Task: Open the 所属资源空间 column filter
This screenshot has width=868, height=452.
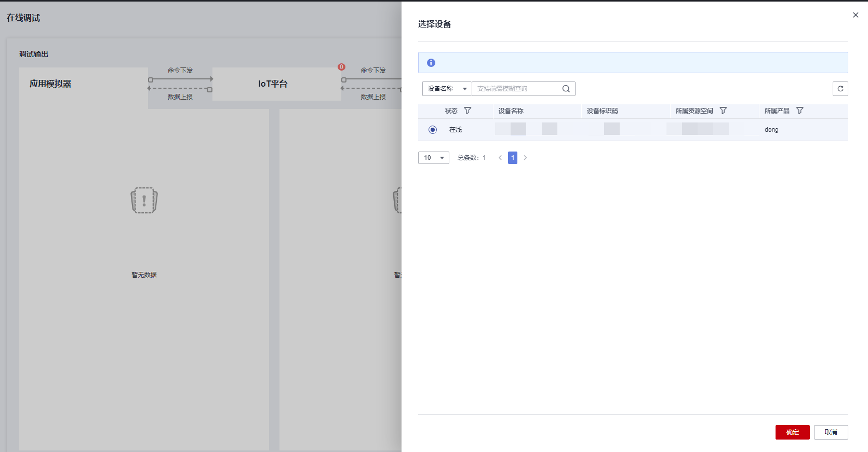Action: [x=723, y=111]
